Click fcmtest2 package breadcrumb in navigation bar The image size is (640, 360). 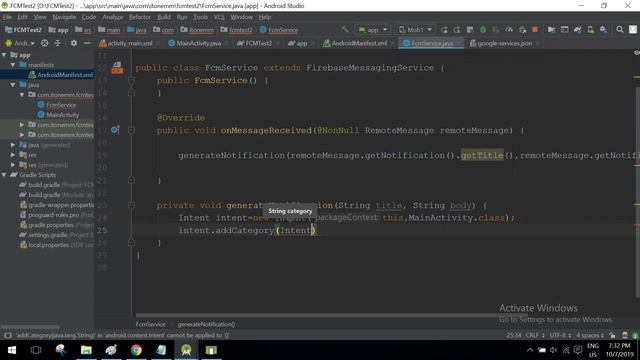click(237, 29)
